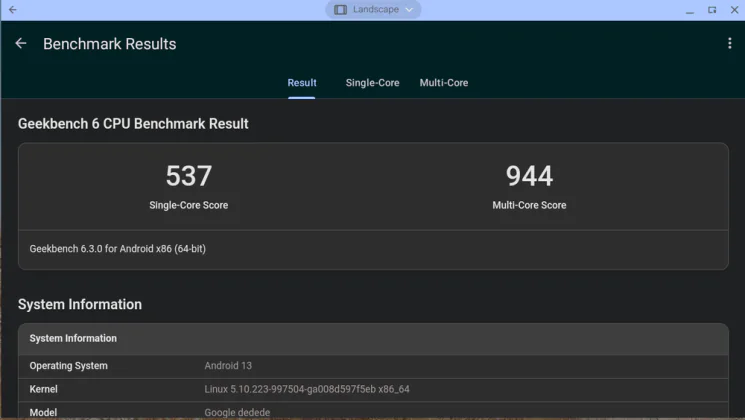Tap the back arrow beside Benchmark Results

click(x=21, y=44)
